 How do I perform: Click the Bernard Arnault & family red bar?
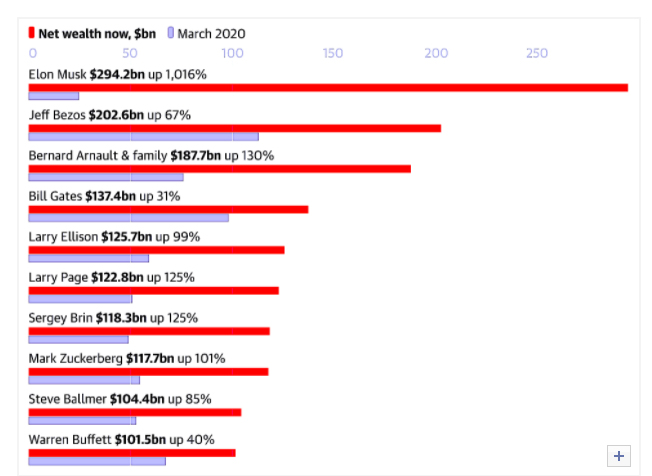(x=219, y=168)
